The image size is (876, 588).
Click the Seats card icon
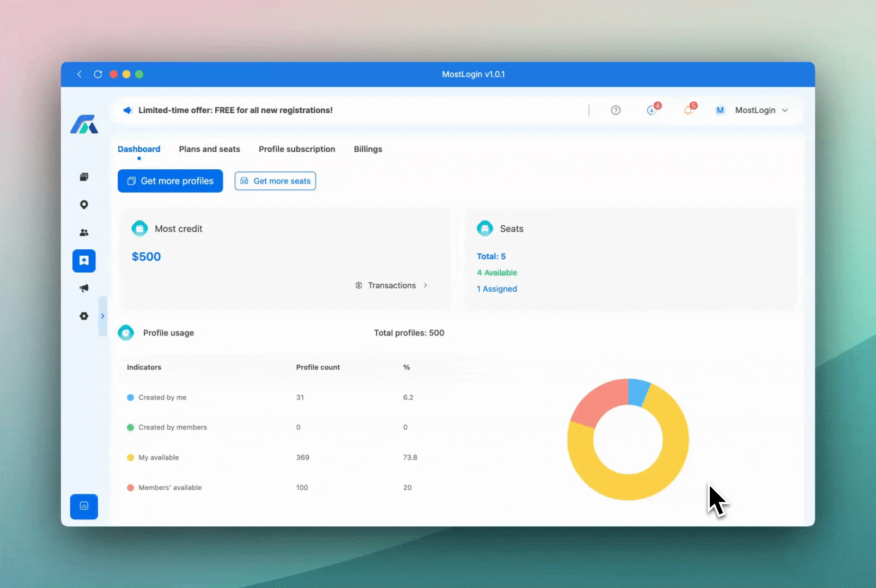coord(485,228)
